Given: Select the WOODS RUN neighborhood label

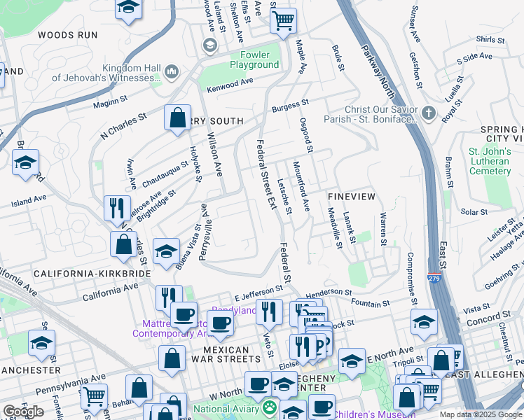Looking at the screenshot, I should coord(68,35).
